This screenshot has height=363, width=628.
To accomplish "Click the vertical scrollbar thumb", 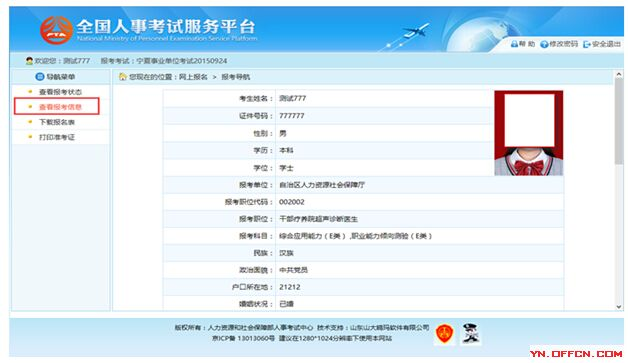I will pos(619,121).
